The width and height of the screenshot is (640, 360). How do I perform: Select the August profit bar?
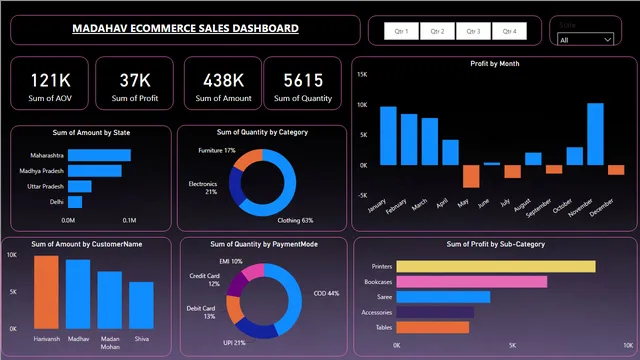tap(533, 159)
